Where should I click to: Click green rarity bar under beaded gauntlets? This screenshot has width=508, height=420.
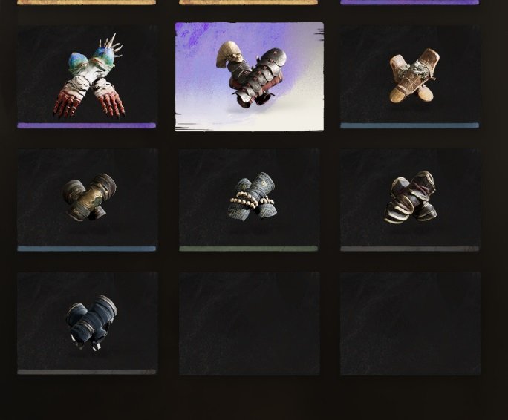pos(248,249)
